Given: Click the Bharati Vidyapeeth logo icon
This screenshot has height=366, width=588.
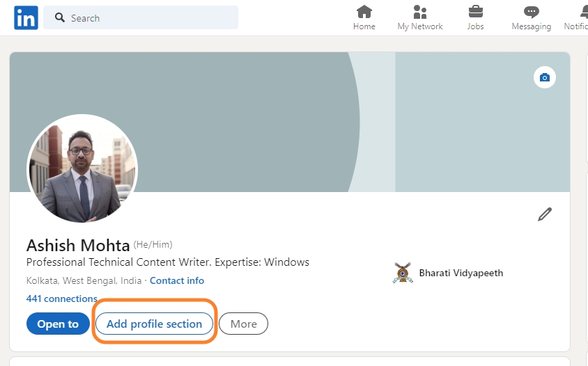Looking at the screenshot, I should [403, 273].
